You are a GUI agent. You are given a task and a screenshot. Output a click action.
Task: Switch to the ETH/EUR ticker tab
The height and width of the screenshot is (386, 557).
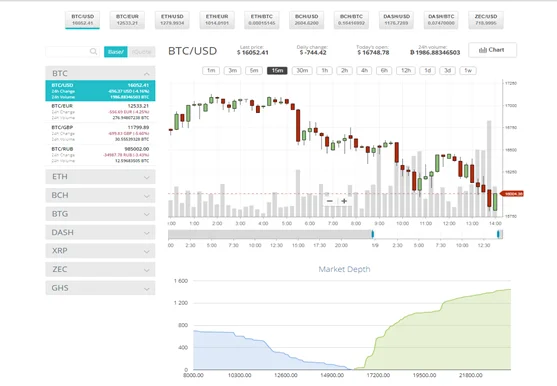(217, 20)
